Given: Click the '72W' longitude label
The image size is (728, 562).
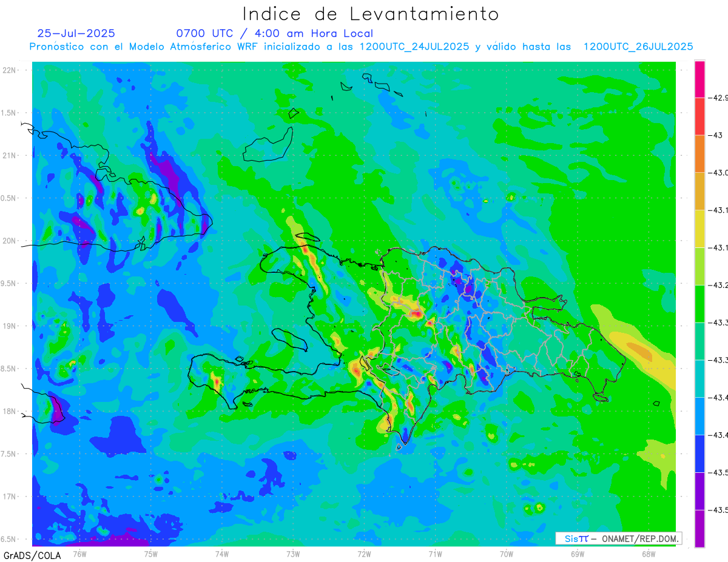Looking at the screenshot, I should tap(364, 554).
